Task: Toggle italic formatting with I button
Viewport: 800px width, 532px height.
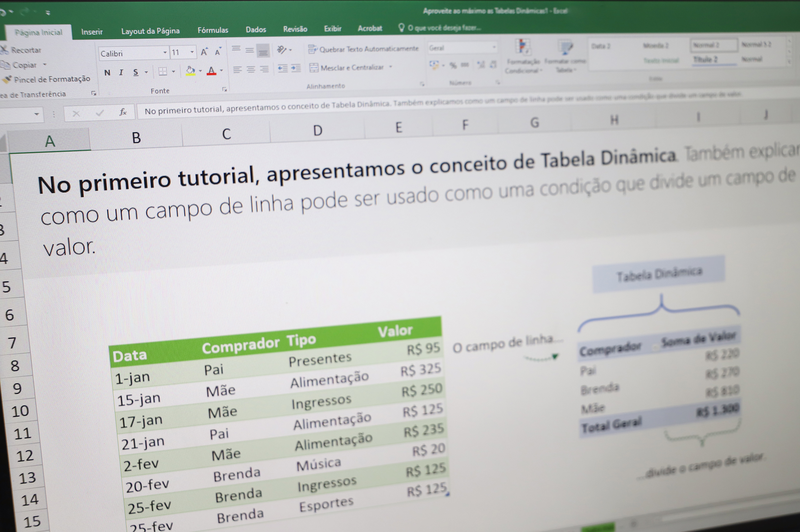Action: pyautogui.click(x=121, y=72)
